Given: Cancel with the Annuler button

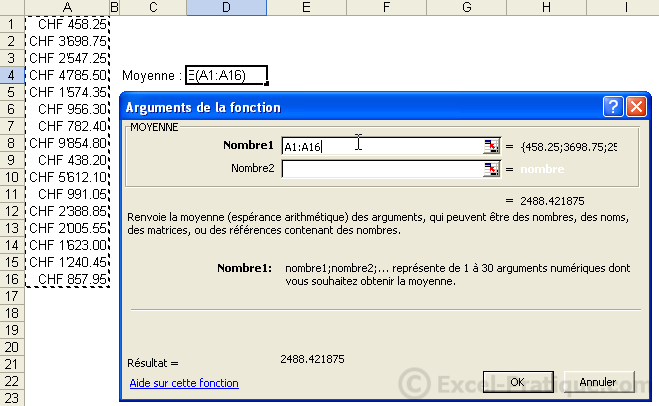Looking at the screenshot, I should (598, 382).
